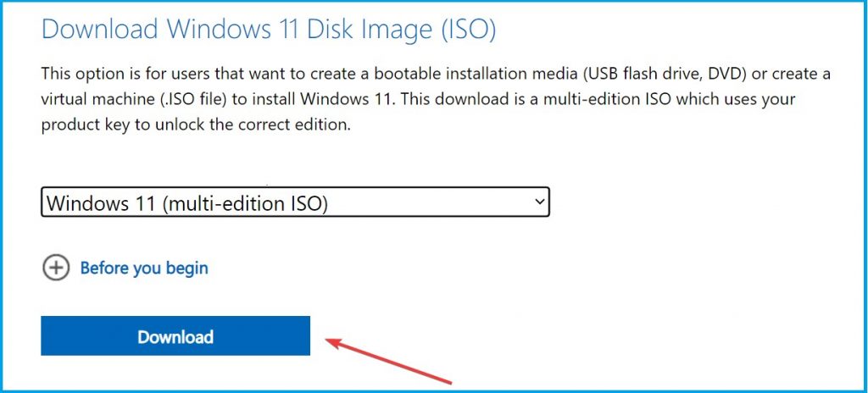Open the 'Before you begin' link
Screen dimensions: 868x393
[x=144, y=268]
